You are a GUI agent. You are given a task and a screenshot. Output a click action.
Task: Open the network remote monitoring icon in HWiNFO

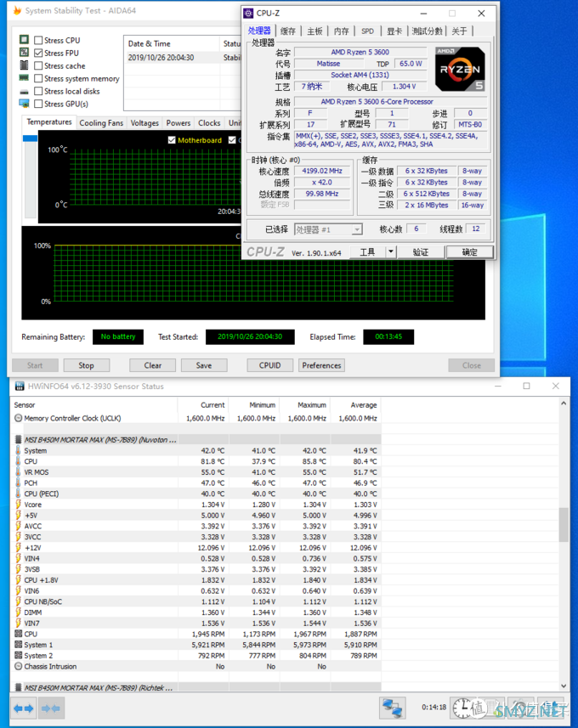click(392, 708)
